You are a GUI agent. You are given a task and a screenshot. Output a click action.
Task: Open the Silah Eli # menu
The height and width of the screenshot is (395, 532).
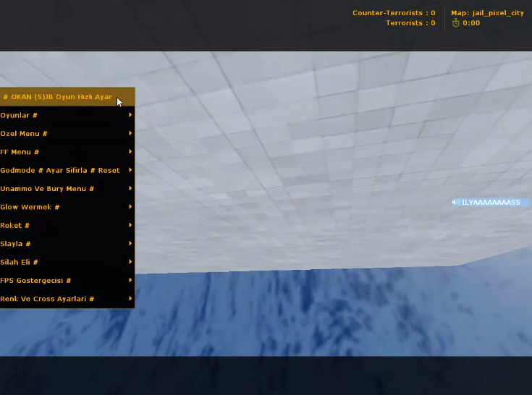pos(67,262)
